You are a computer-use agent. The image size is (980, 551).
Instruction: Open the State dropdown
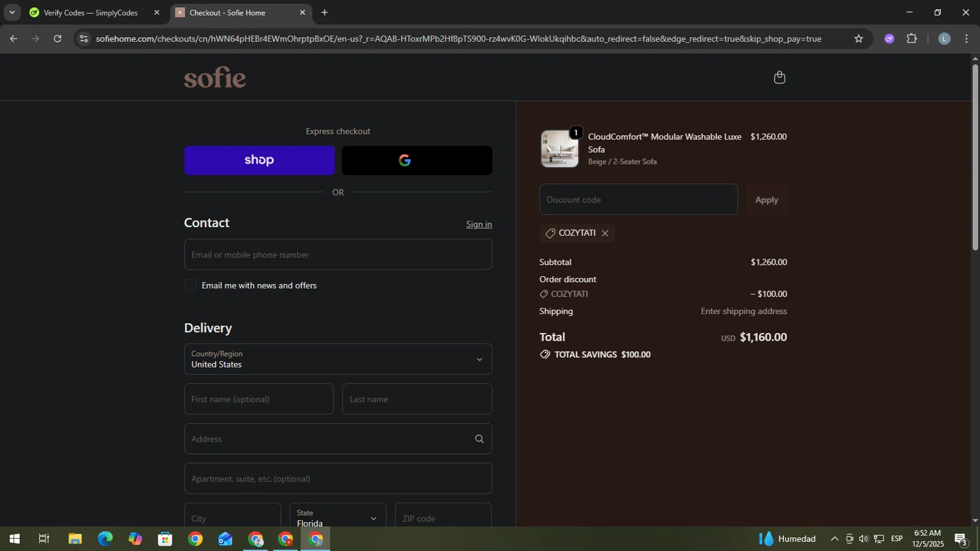338,516
